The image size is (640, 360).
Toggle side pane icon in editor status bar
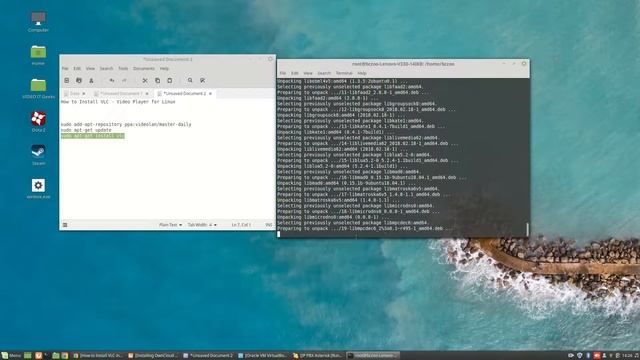coord(65,225)
